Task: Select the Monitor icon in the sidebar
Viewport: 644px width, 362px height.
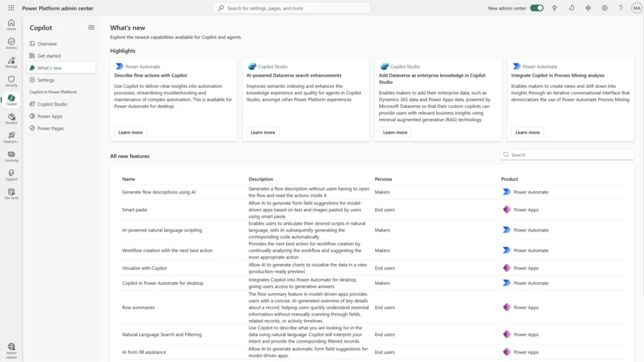Action: pos(11,117)
